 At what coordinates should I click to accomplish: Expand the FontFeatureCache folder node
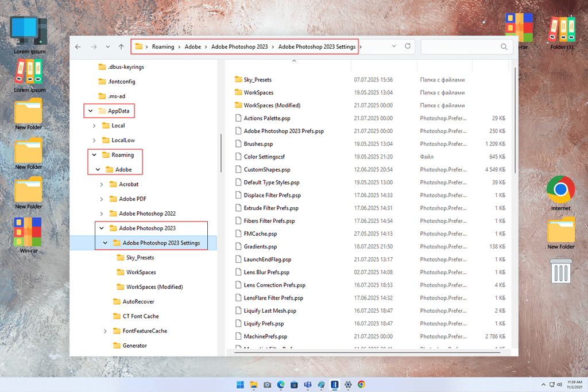[106, 331]
